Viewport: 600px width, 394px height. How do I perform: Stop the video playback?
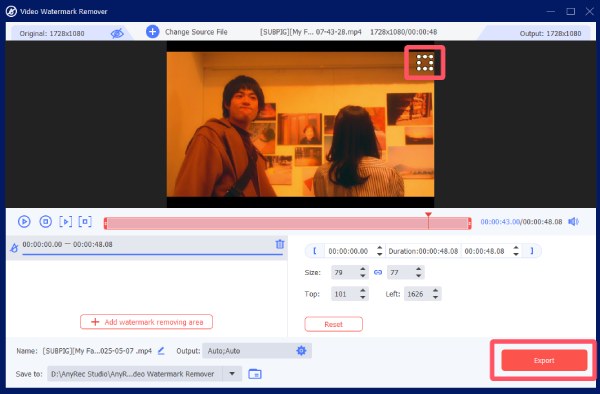(46, 221)
